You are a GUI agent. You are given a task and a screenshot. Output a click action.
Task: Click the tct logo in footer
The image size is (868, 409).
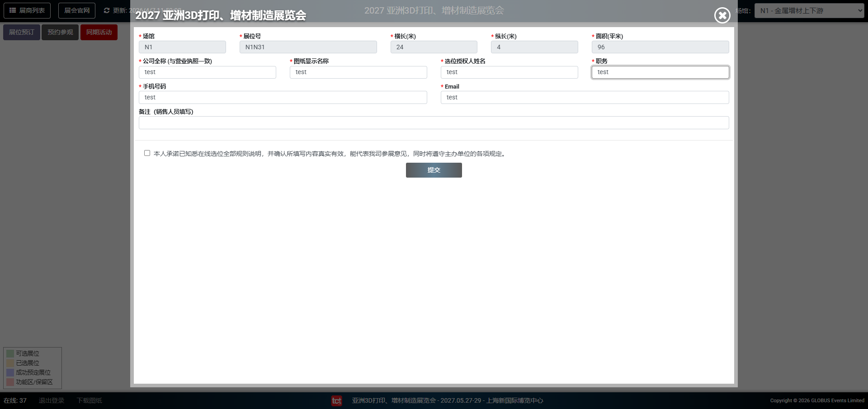pos(337,401)
